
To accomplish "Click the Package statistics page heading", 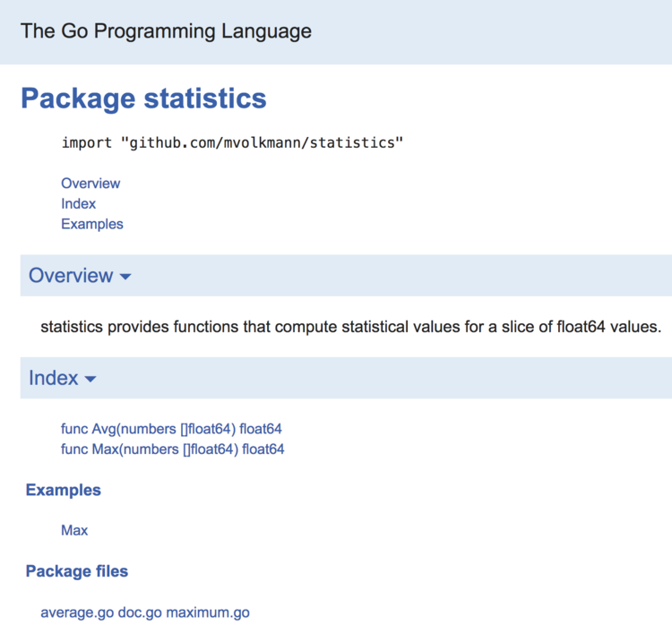I will pos(143,98).
